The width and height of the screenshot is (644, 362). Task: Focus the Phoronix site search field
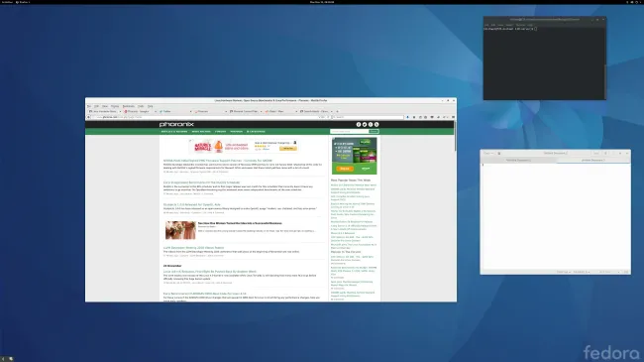pyautogui.click(x=349, y=132)
